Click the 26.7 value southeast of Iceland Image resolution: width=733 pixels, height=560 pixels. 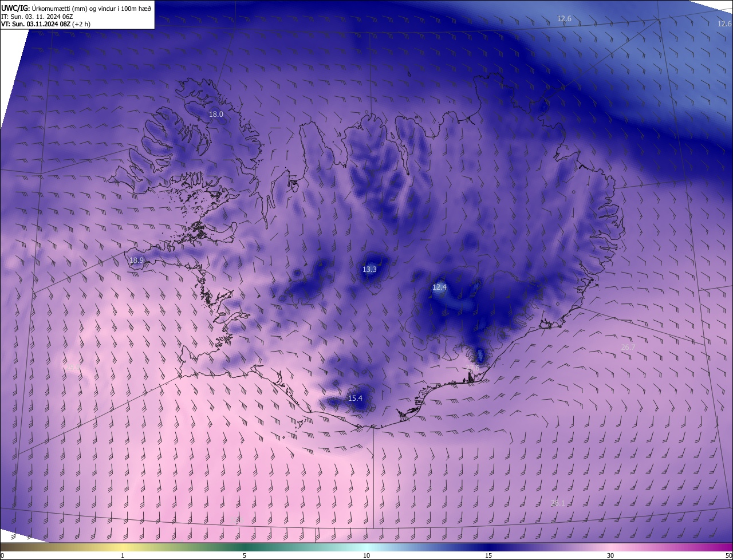tap(628, 347)
